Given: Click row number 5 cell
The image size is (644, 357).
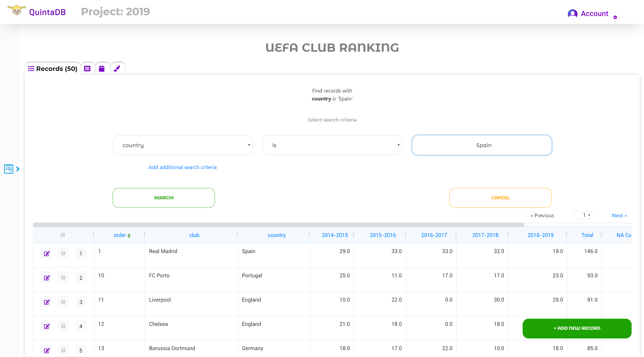Looking at the screenshot, I should coord(81,350).
